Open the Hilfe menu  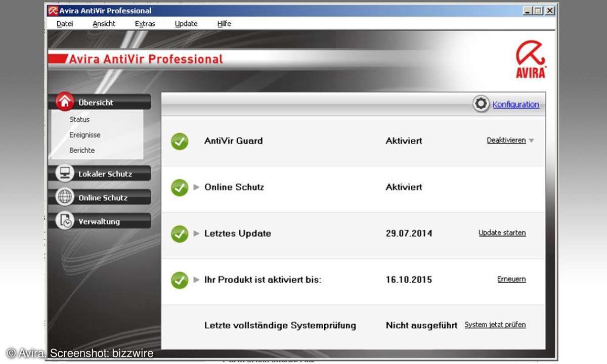click(x=224, y=24)
